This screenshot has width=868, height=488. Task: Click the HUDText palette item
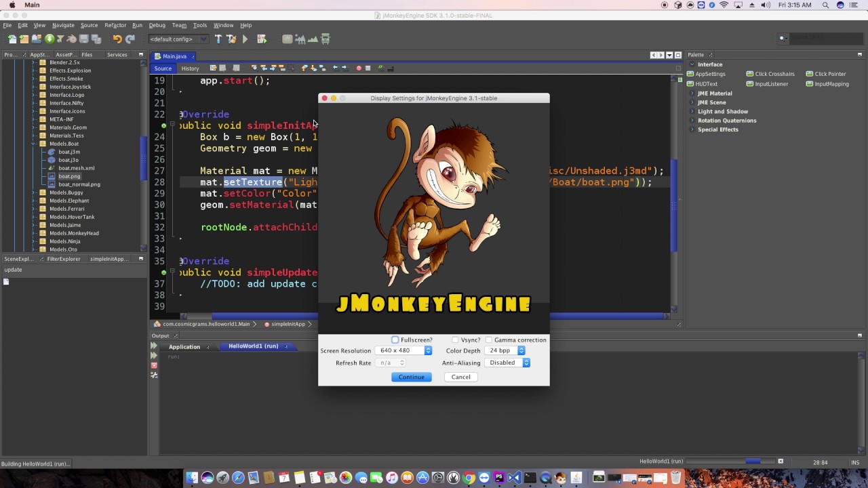[702, 84]
